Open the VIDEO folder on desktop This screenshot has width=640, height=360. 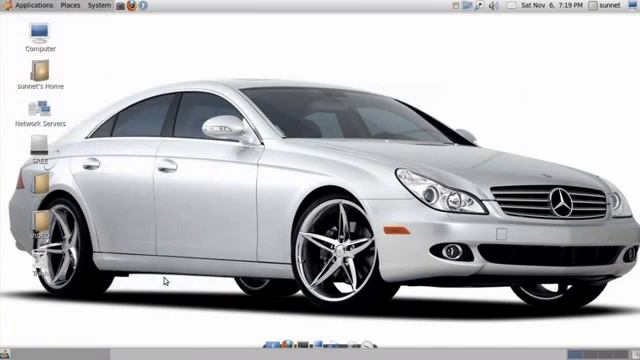pos(40,224)
